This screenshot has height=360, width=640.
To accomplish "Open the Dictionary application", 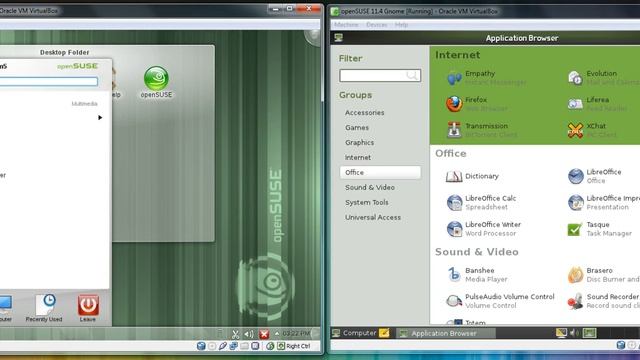I will pos(472,176).
